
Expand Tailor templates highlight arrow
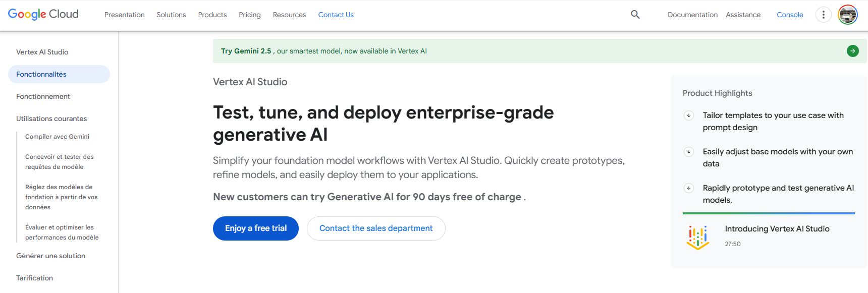pyautogui.click(x=689, y=115)
